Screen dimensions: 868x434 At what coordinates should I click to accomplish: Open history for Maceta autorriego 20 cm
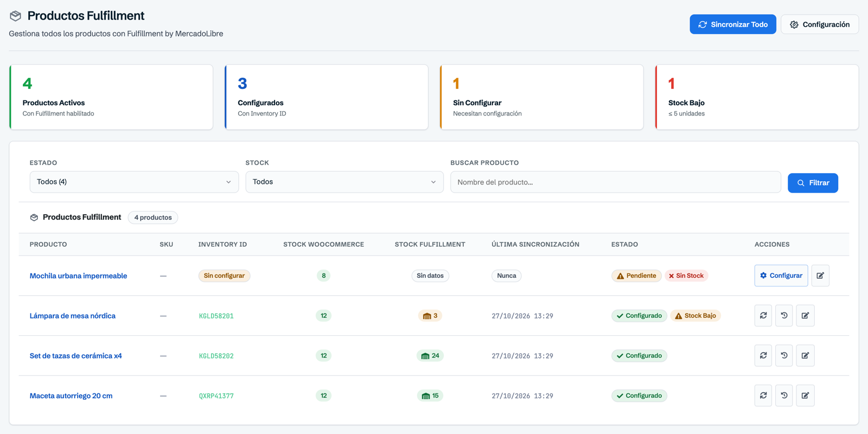click(784, 396)
